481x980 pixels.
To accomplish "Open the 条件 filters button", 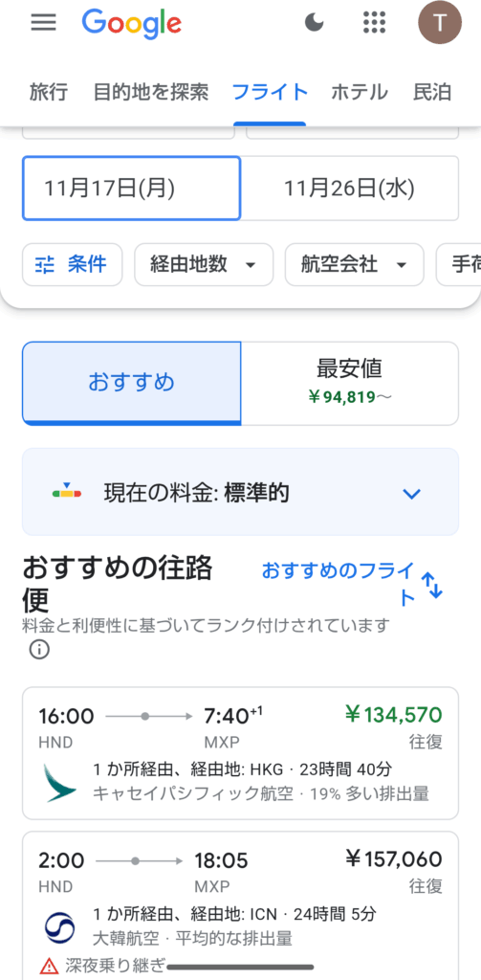I will 73,264.
